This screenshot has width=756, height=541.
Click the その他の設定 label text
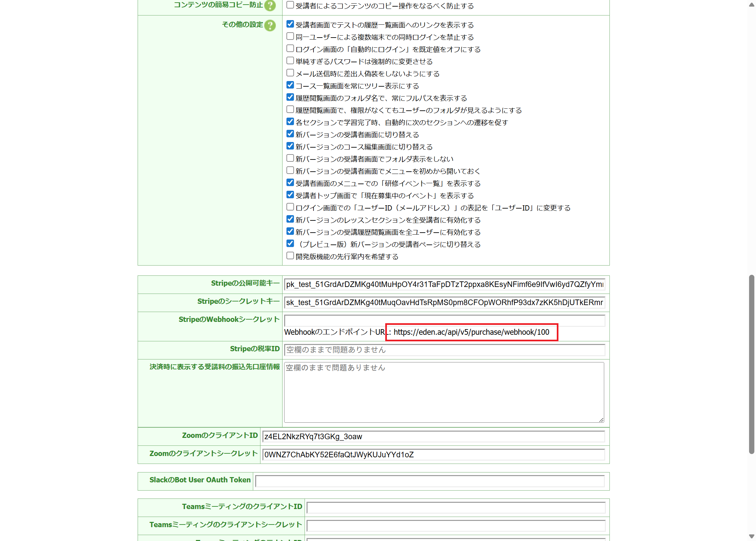242,25
